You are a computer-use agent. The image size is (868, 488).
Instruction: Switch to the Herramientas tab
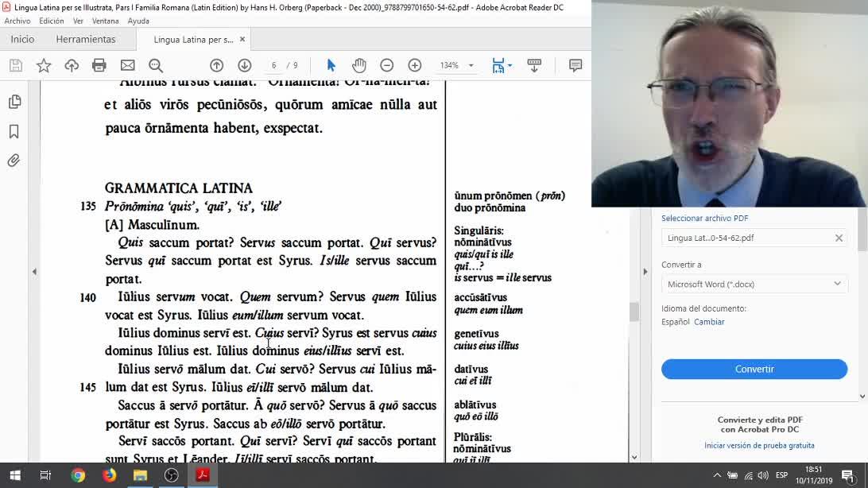tap(86, 39)
